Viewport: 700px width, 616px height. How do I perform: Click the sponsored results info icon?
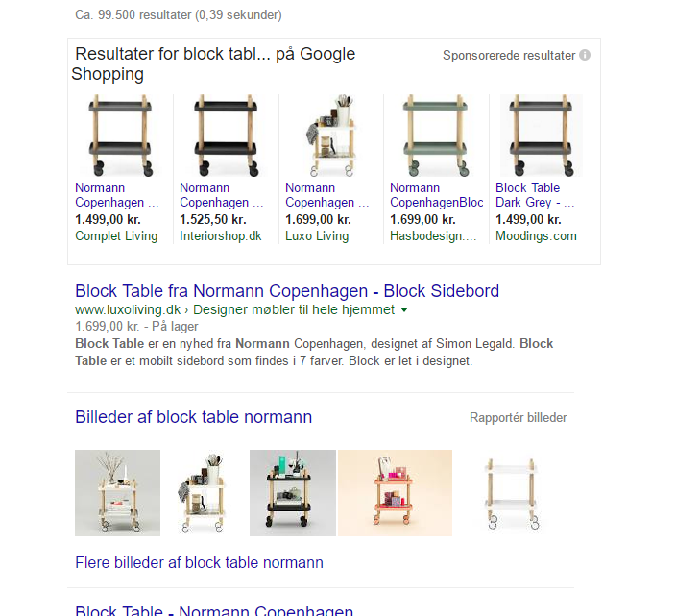click(585, 56)
